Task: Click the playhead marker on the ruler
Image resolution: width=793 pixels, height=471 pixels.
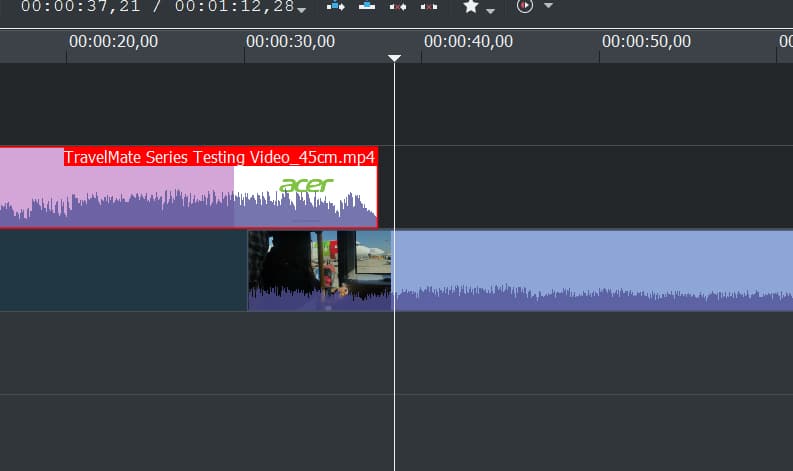Action: [x=394, y=58]
